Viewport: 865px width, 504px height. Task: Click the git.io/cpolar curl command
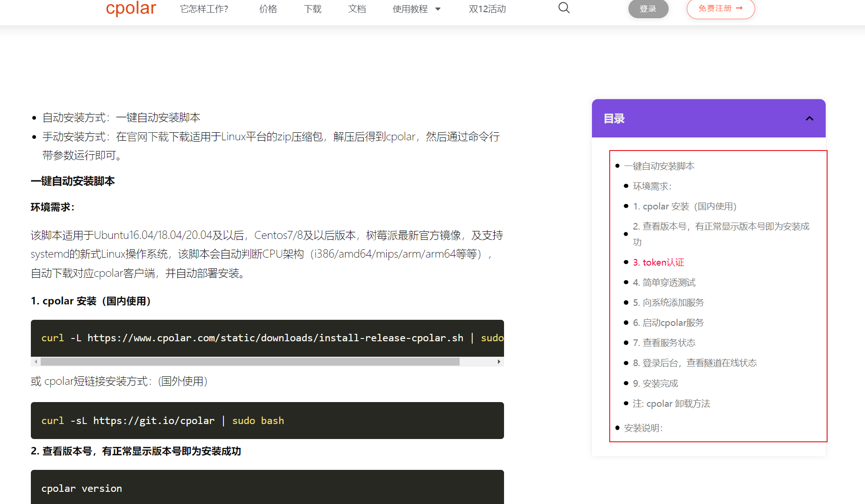pyautogui.click(x=163, y=421)
